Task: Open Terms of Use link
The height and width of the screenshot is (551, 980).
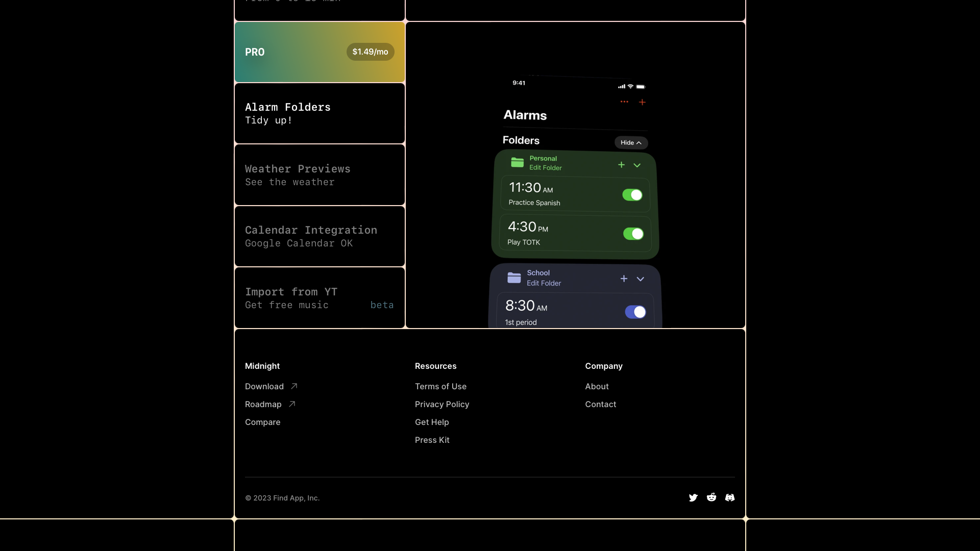Action: pos(441,386)
